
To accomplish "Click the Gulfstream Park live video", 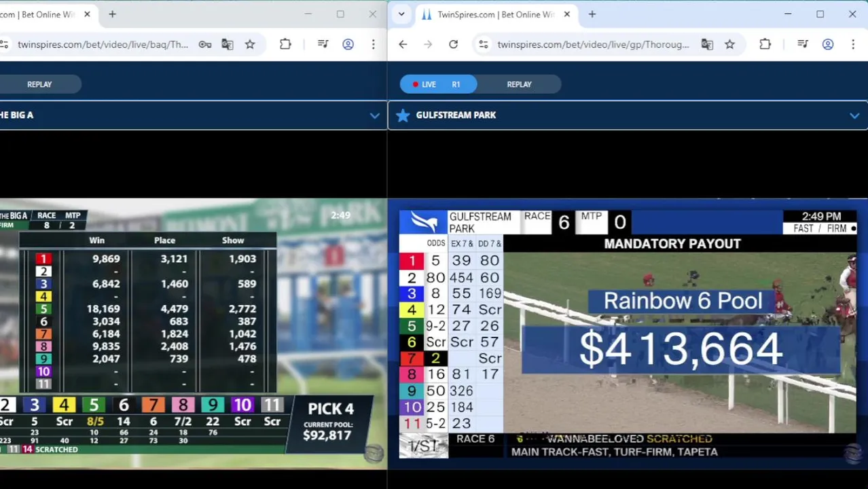I will tap(628, 333).
